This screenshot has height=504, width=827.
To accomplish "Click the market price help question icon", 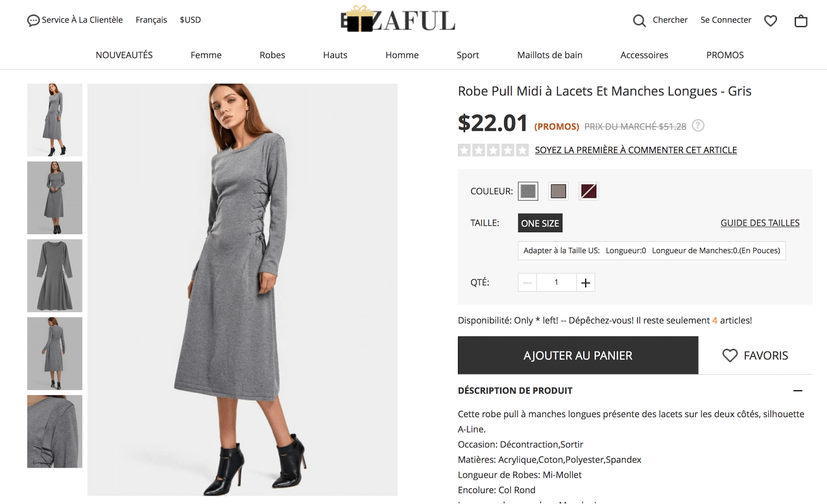I will click(x=698, y=126).
